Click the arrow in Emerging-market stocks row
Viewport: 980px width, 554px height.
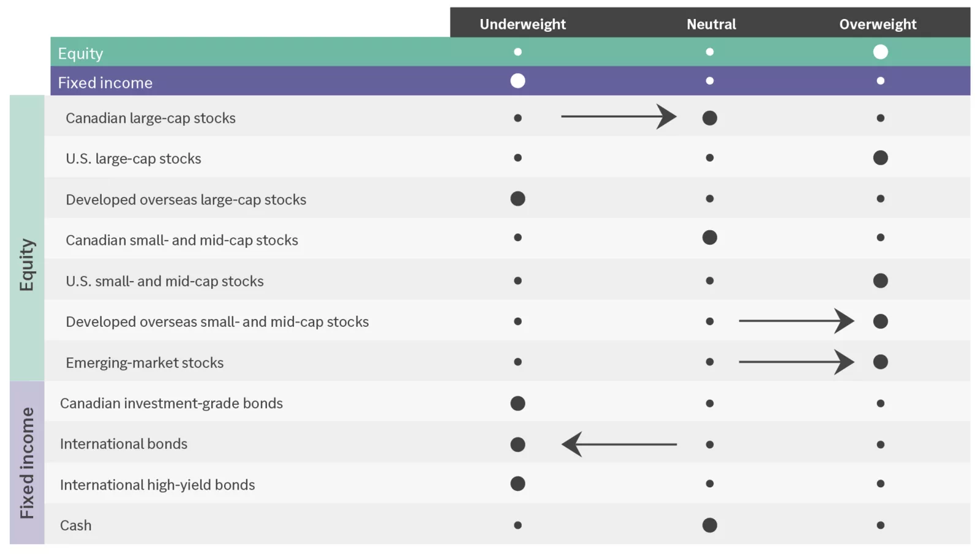pyautogui.click(x=796, y=362)
